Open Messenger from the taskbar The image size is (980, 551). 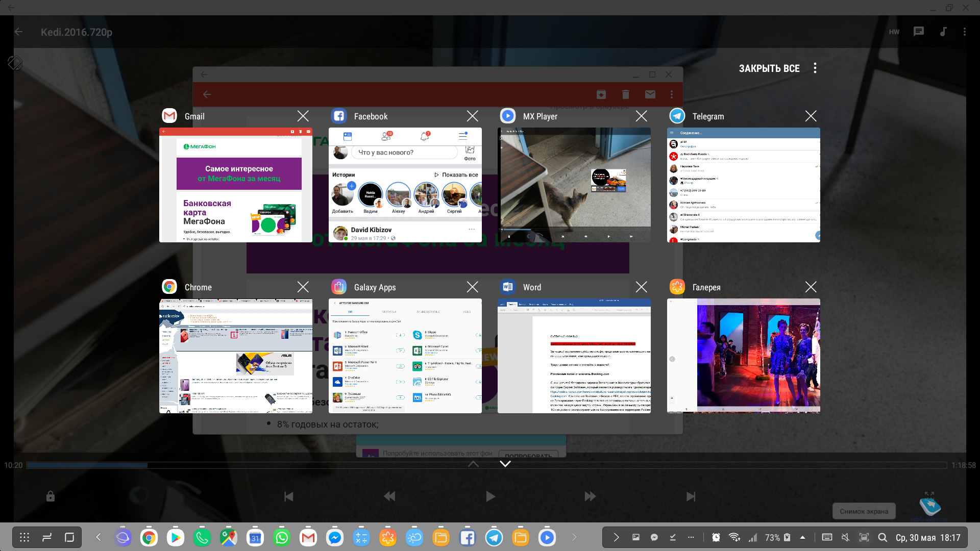coord(335,537)
